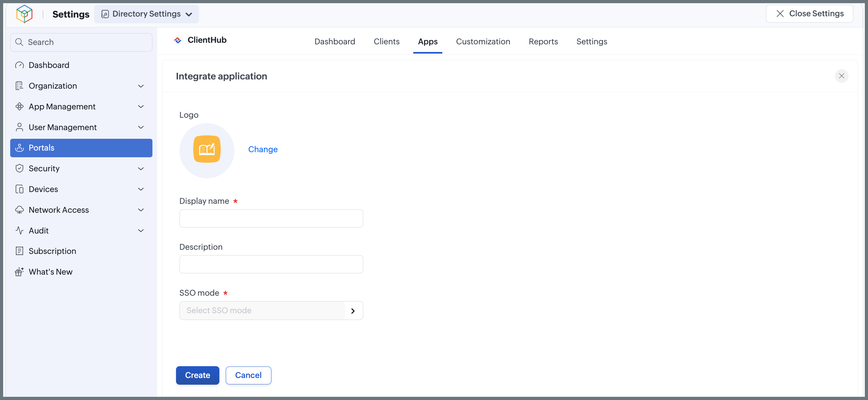Click the Integrate application heading
This screenshot has height=400, width=868.
pos(221,77)
